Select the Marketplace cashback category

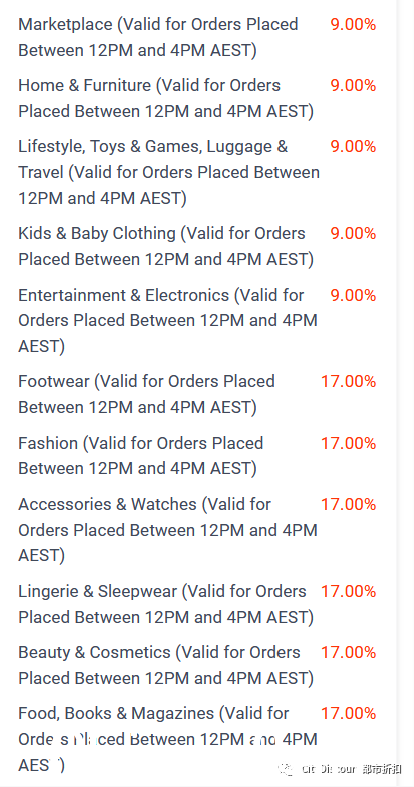[x=158, y=37]
